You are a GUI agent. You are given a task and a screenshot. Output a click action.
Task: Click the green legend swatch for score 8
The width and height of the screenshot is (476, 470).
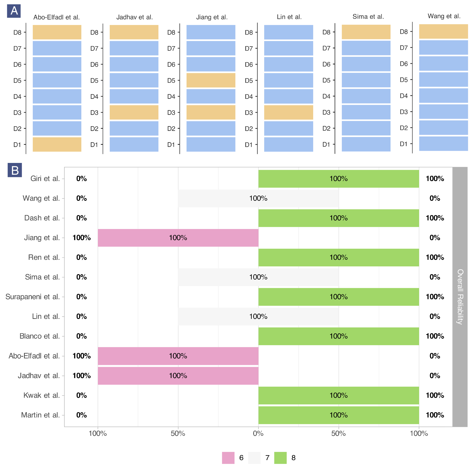280,458
